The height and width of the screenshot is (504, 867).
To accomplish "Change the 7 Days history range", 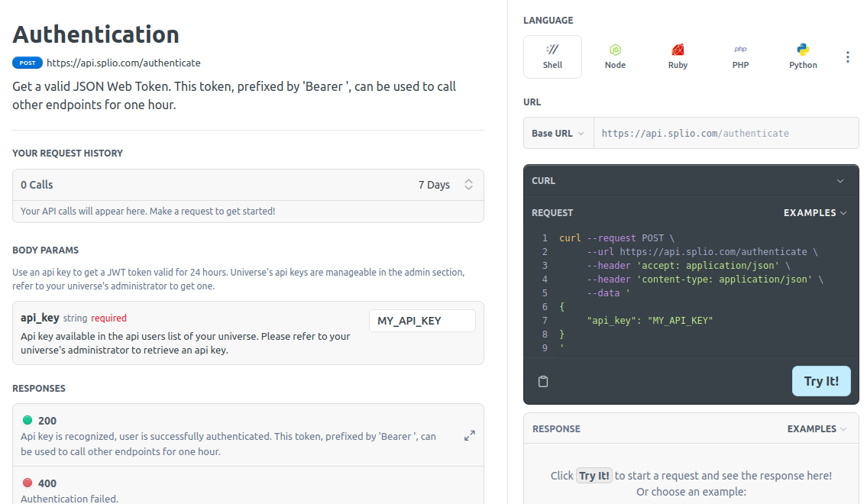I will [x=445, y=185].
